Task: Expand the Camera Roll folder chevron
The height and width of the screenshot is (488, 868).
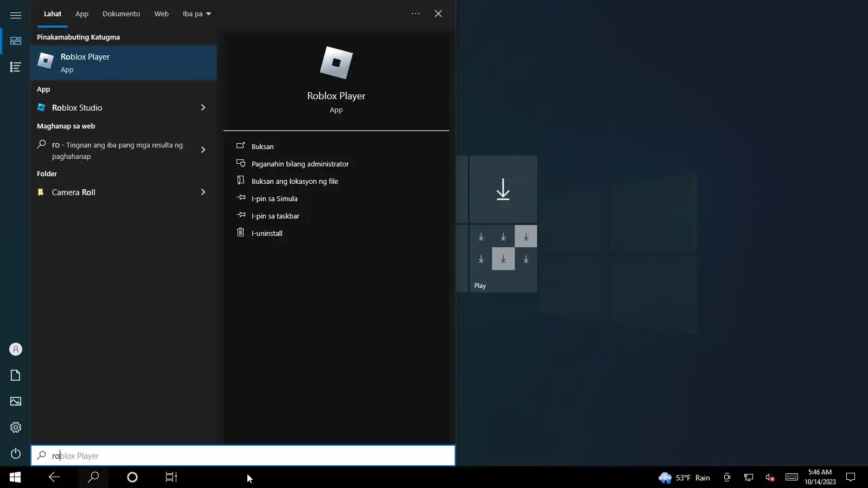Action: pyautogui.click(x=203, y=192)
